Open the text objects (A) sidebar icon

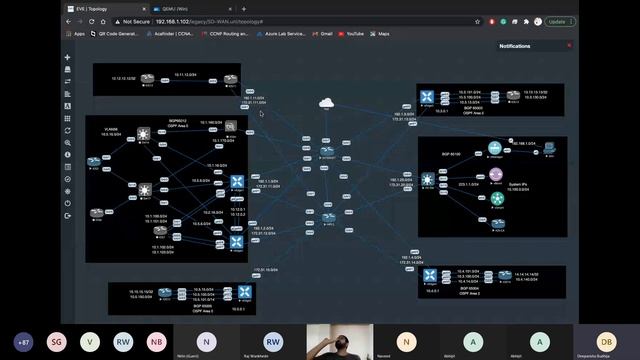(x=67, y=106)
